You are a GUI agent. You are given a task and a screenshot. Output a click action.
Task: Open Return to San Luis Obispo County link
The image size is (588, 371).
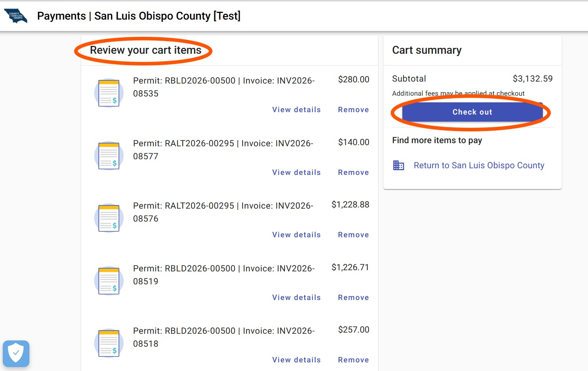coord(479,165)
